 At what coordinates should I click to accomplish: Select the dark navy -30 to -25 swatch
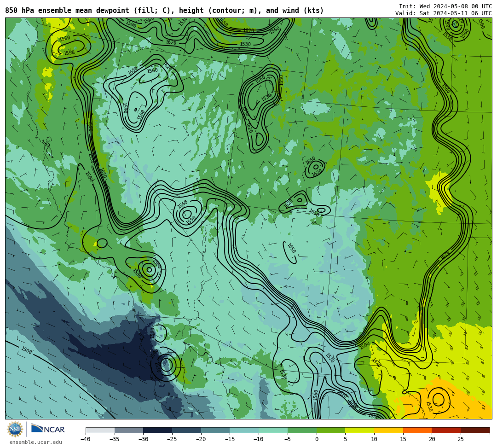(x=157, y=430)
